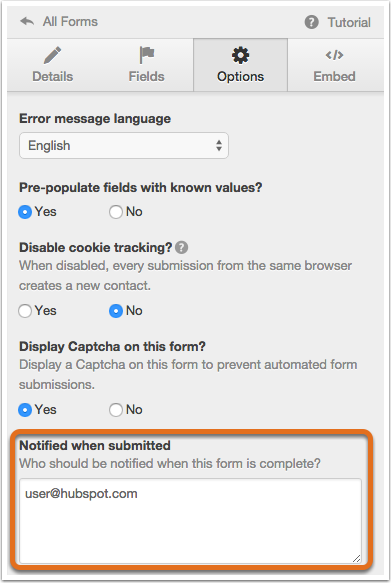Click the gear icon for Options
Screen dimensions: 391x583
(240, 55)
